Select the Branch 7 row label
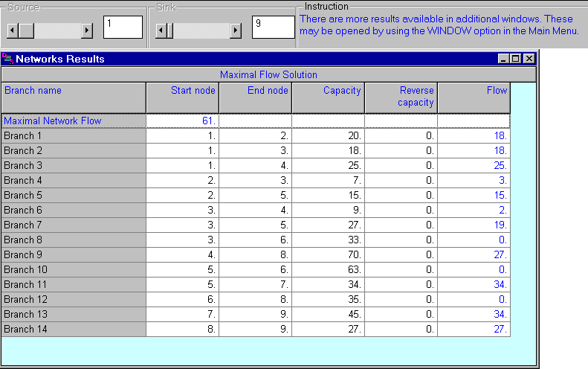This screenshot has width=588, height=369. 74,225
